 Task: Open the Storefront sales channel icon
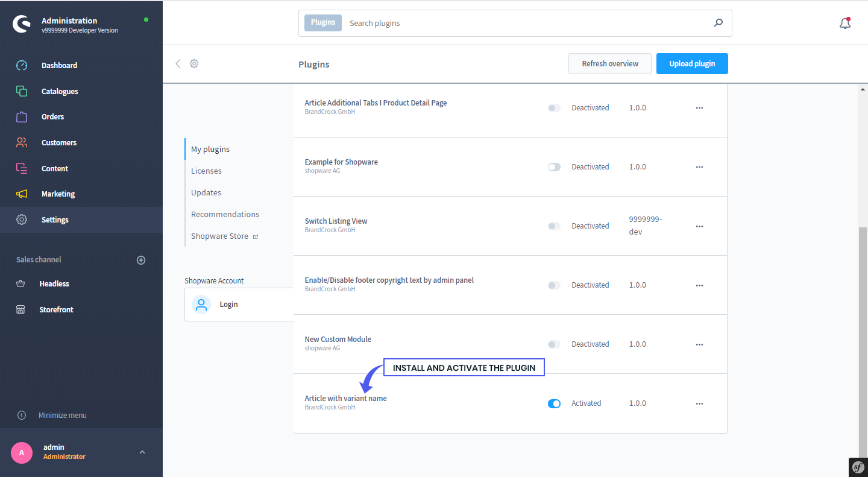coord(20,309)
